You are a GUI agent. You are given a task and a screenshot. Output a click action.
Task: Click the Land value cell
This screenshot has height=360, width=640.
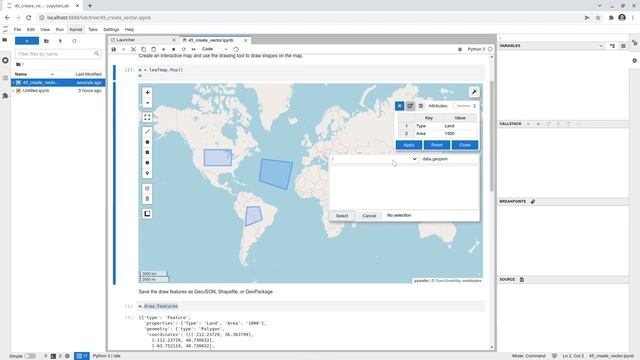tap(460, 126)
